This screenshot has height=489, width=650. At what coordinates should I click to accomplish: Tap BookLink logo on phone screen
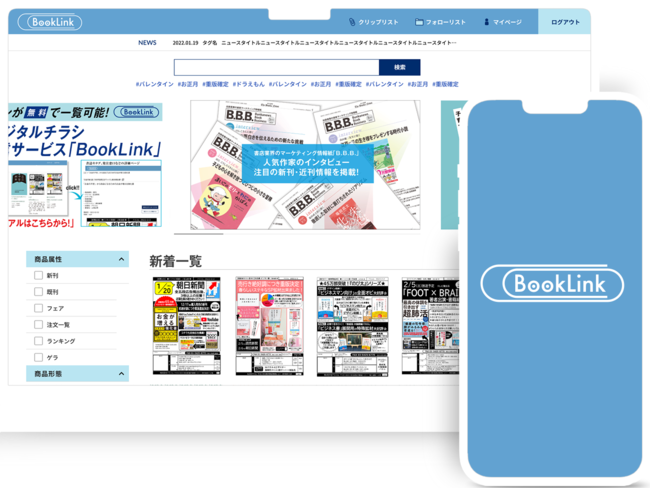551,284
